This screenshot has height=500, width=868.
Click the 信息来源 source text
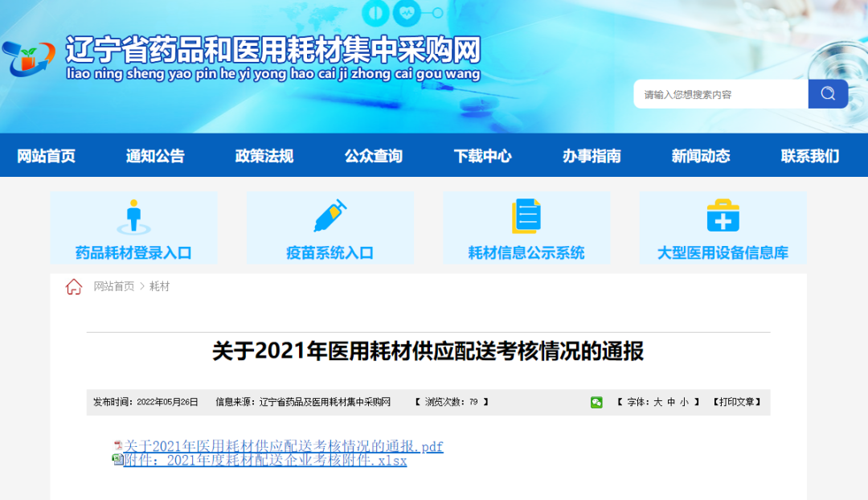303,402
